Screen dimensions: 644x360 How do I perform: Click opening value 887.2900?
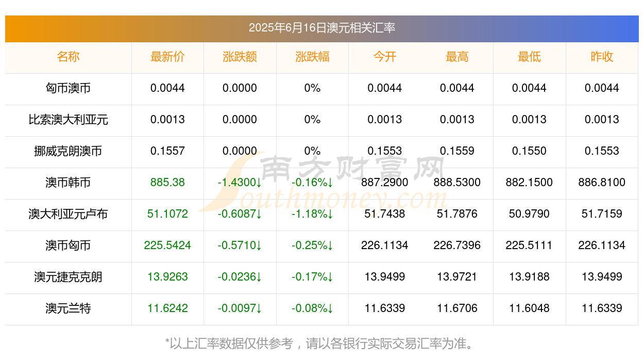pos(385,183)
